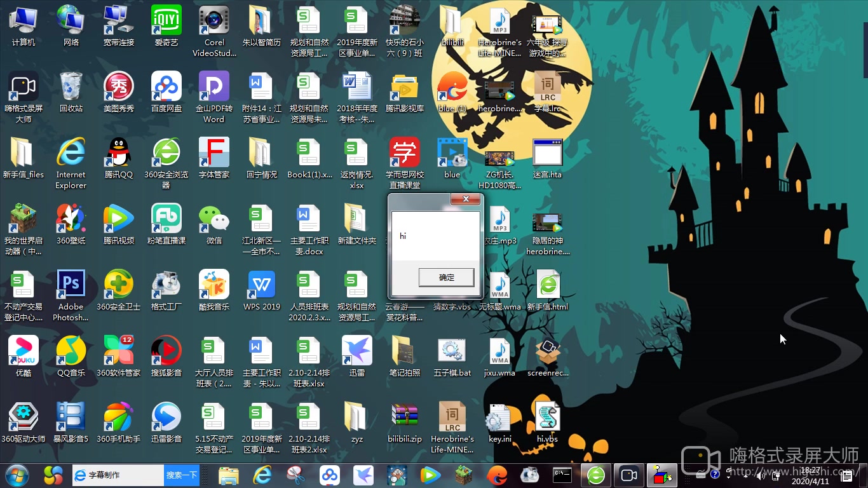
Task: Select the key.ini file icon
Action: tap(500, 423)
